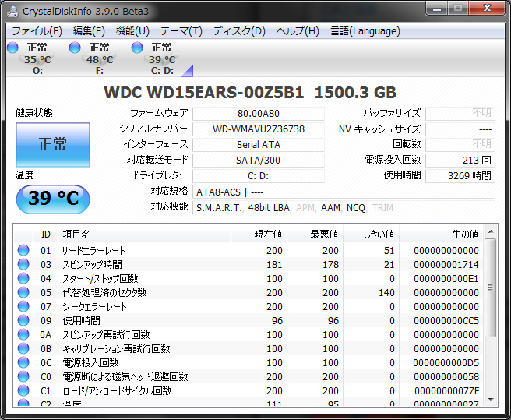Screen dimensions: 511x420
Task: Minimize the CrystalDiskInfo window
Action: click(x=437, y=8)
